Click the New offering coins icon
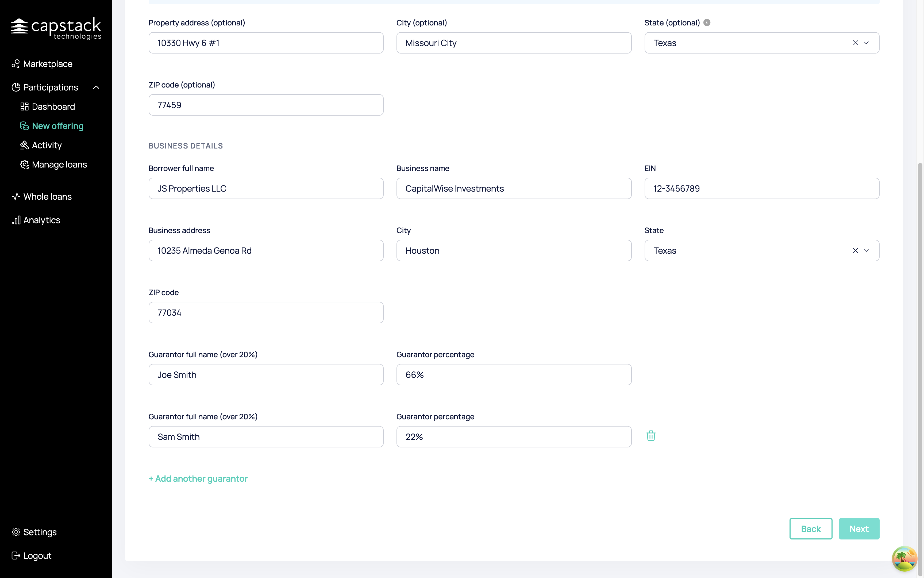Screen dimensions: 924x578 click(24, 126)
